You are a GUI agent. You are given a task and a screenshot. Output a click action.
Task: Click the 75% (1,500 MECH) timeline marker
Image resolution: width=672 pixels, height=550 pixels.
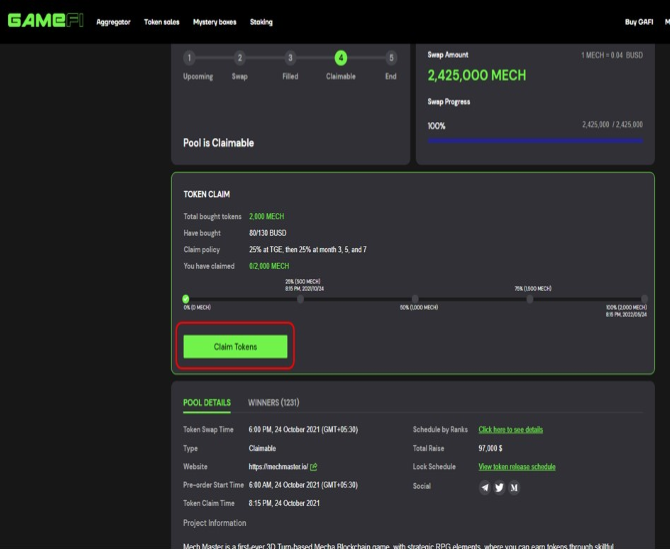[530, 299]
